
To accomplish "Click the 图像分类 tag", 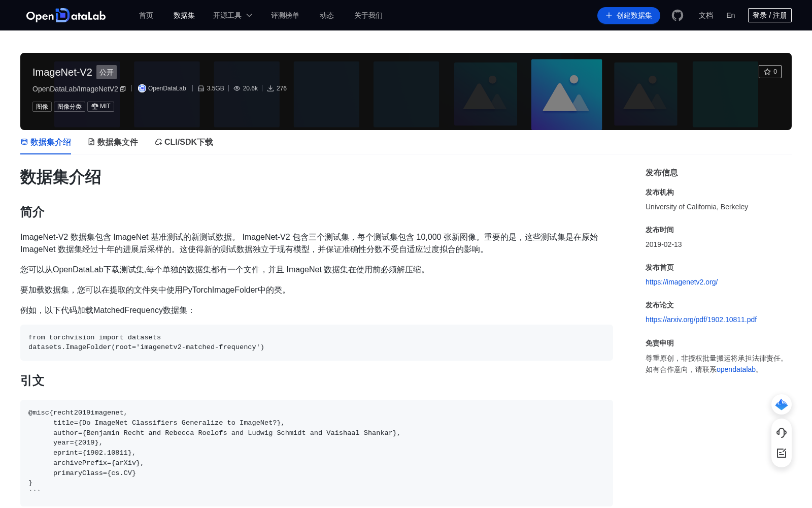I will click(70, 107).
